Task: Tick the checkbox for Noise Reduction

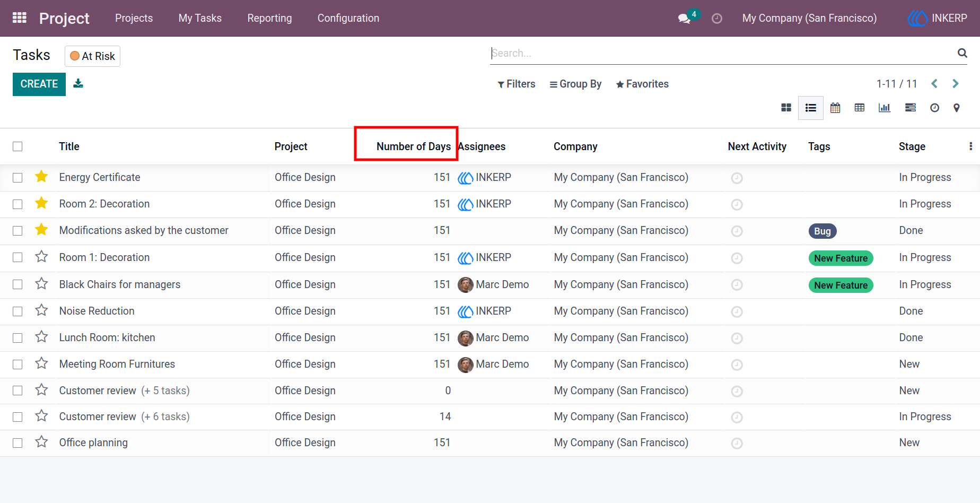Action: (x=17, y=311)
